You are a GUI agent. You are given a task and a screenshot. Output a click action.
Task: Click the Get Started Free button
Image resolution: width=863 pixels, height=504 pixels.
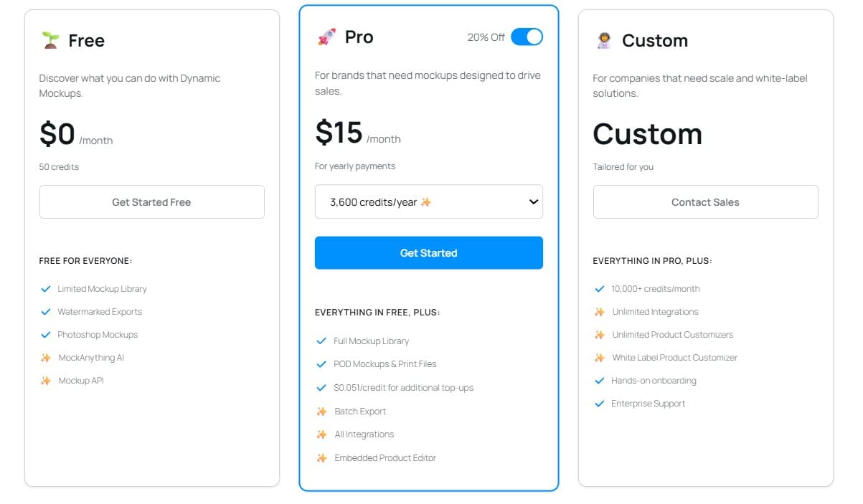[151, 201]
